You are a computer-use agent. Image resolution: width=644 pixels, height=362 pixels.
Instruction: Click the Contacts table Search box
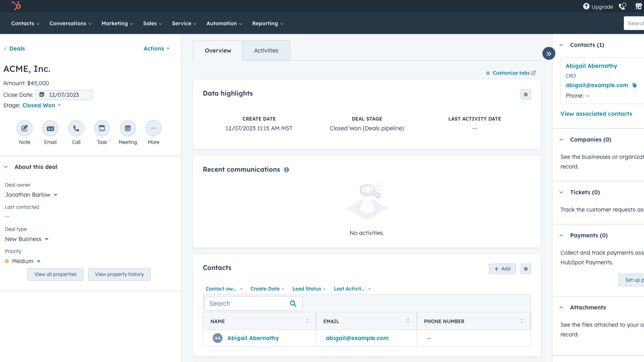point(253,304)
